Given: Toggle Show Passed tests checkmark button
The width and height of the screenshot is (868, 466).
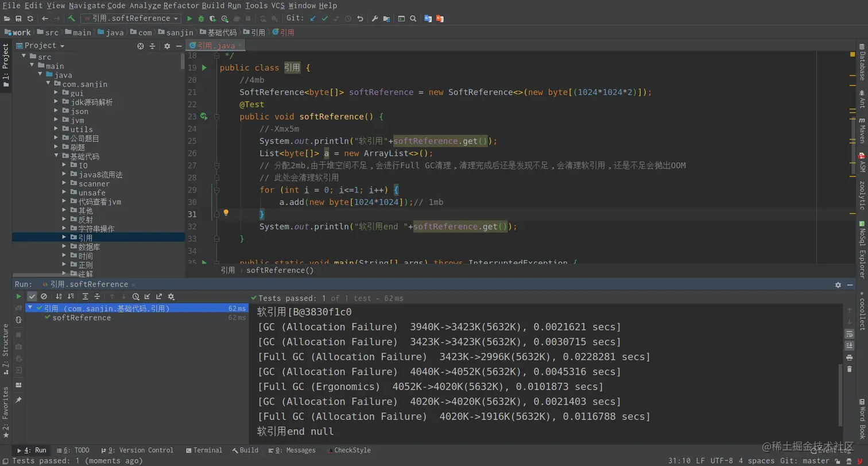Looking at the screenshot, I should (32, 296).
